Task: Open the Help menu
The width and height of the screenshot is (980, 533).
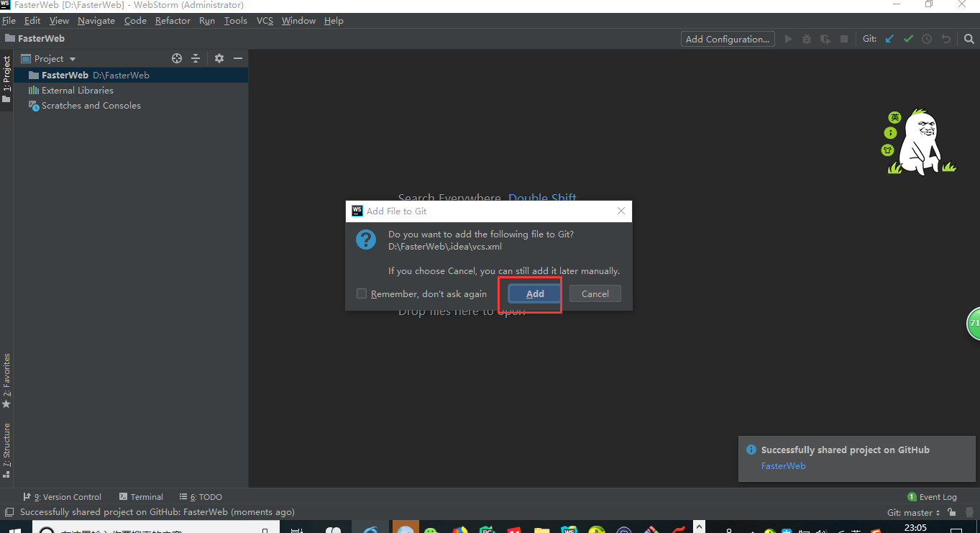Action: 334,20
